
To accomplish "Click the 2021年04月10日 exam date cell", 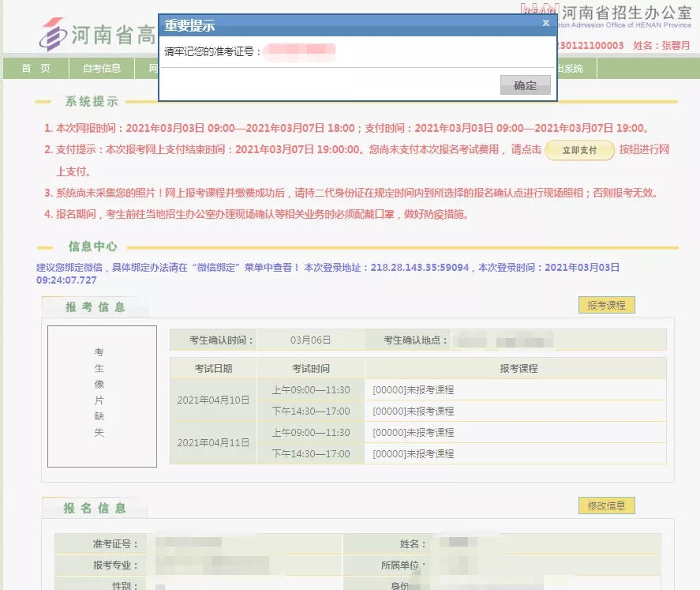I will [x=213, y=400].
